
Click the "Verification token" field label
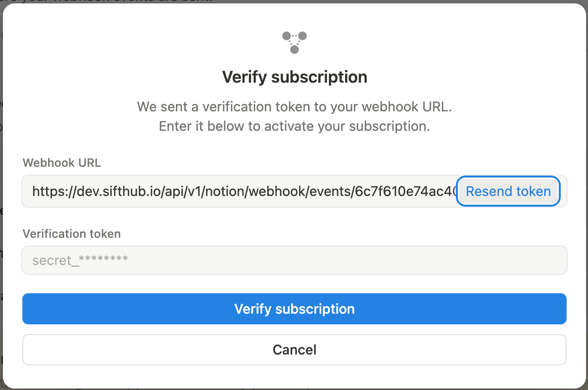point(71,233)
